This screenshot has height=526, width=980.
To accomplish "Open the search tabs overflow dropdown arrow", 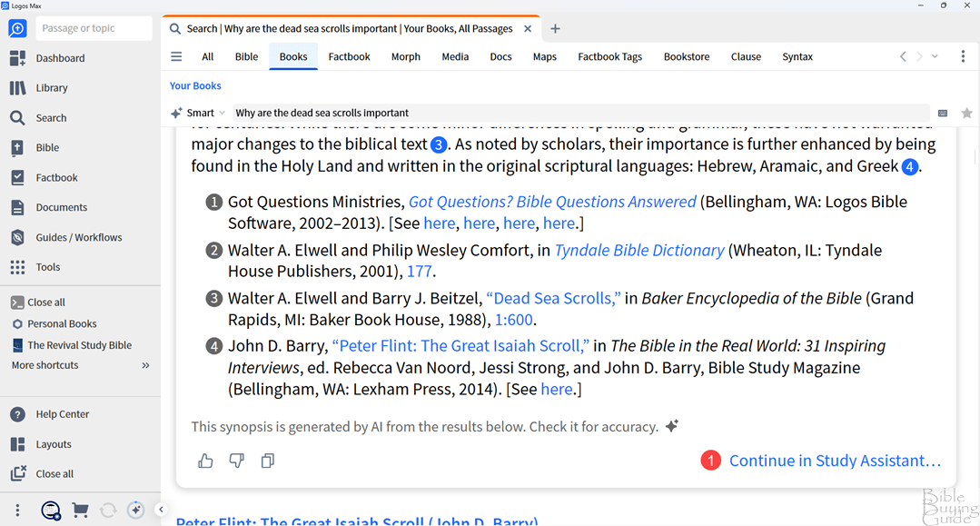I will tap(935, 56).
